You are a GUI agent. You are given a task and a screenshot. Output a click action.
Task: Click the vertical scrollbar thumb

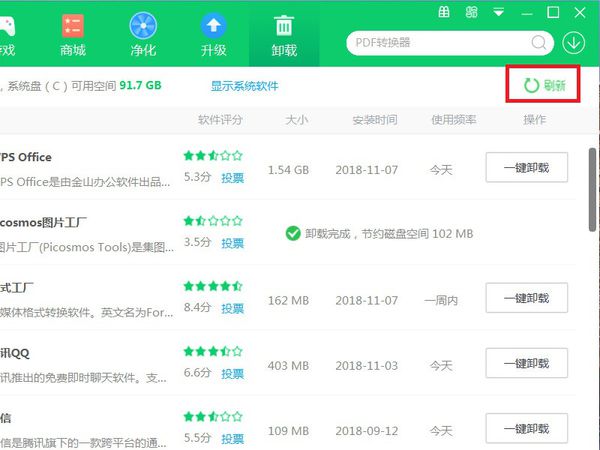[592, 189]
